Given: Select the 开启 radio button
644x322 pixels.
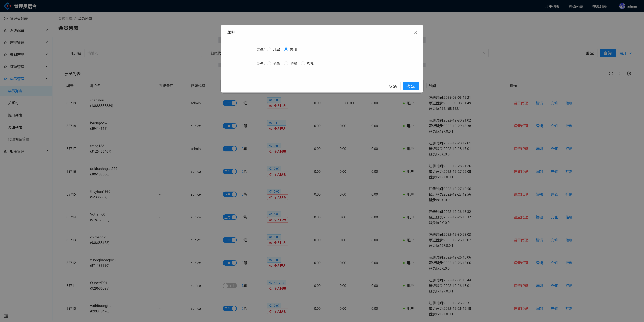Looking at the screenshot, I should coord(269,49).
